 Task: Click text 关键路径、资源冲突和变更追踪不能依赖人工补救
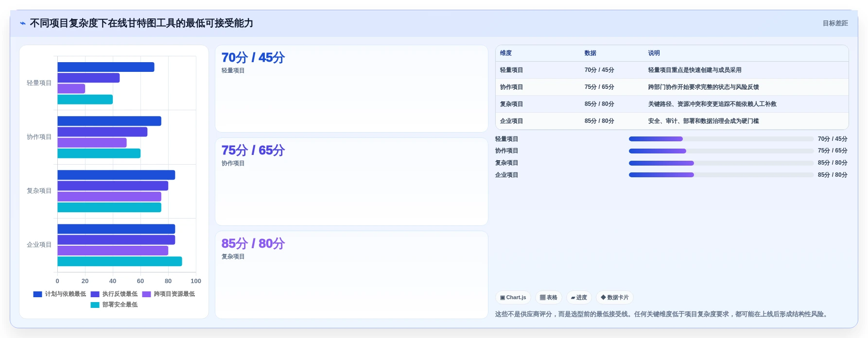tap(712, 104)
